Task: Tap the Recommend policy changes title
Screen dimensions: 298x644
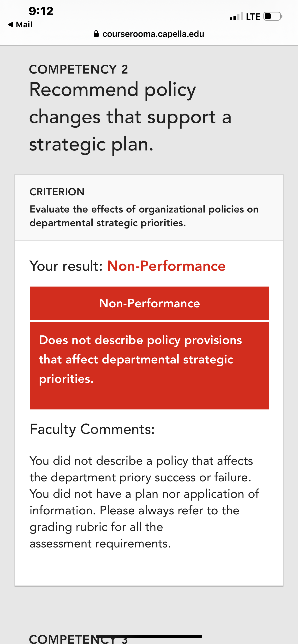Action: (130, 117)
